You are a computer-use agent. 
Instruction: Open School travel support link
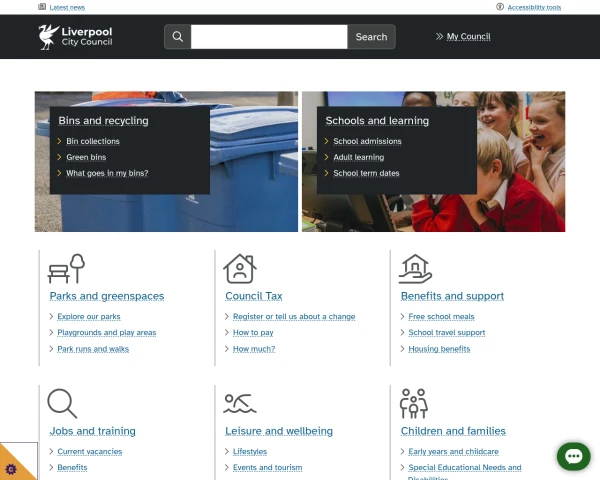pos(447,333)
